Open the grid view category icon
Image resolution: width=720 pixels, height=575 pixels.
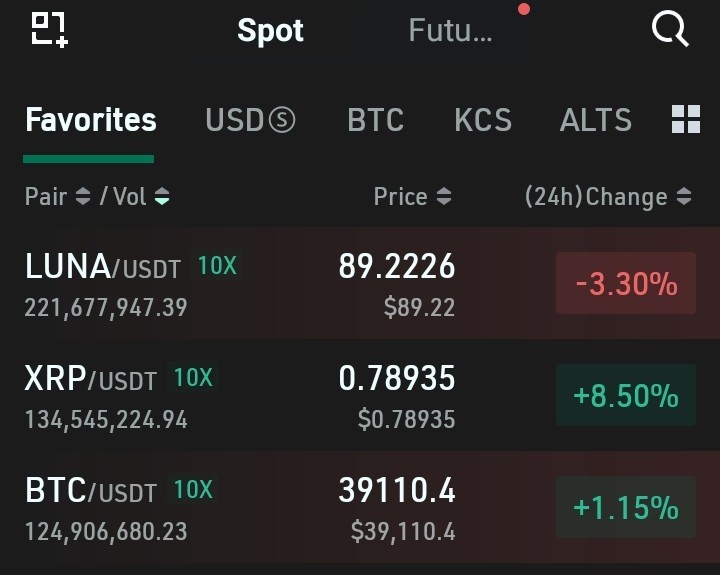686,119
